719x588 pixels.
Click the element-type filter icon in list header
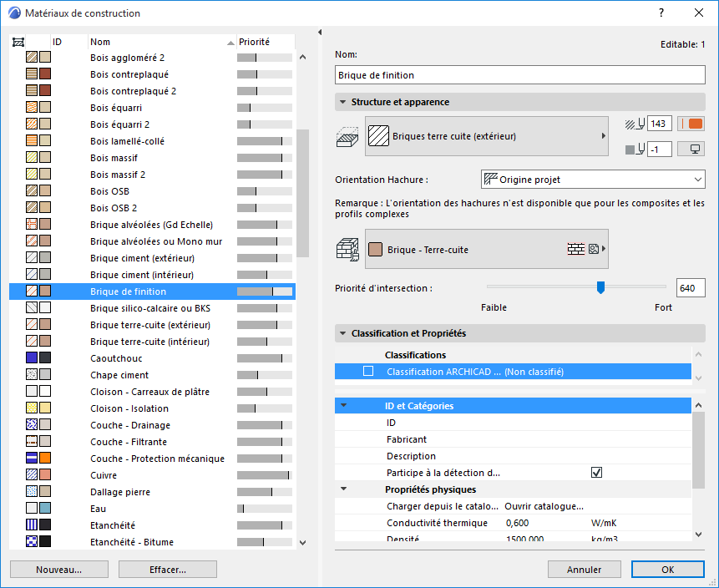tap(18, 43)
